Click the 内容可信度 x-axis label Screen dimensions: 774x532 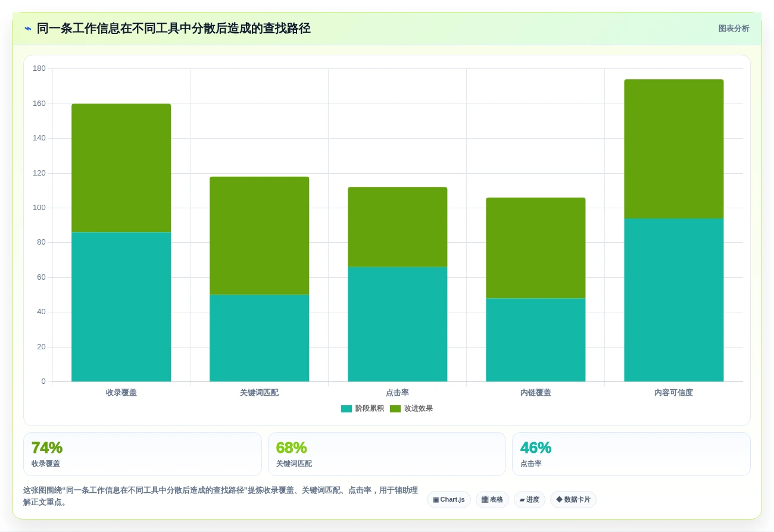tap(673, 393)
